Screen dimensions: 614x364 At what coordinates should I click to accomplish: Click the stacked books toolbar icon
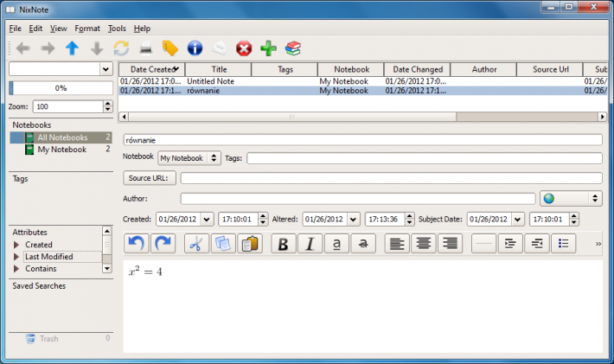pos(293,48)
